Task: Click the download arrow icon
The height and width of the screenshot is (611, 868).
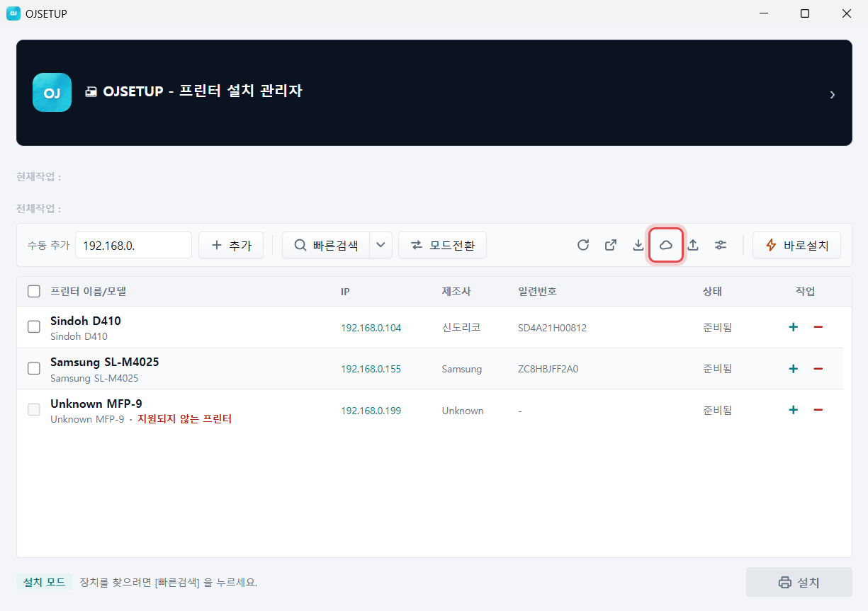Action: (638, 245)
